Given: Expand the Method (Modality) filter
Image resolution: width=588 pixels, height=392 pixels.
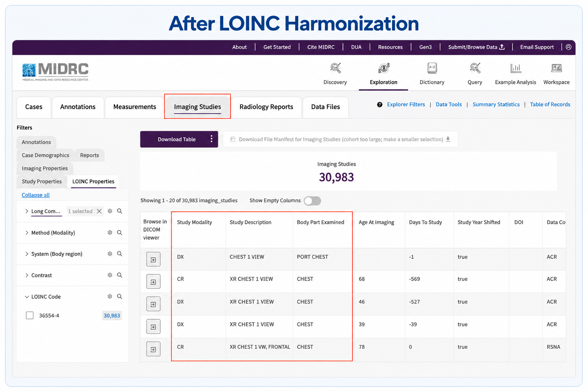Looking at the screenshot, I should click(x=27, y=233).
